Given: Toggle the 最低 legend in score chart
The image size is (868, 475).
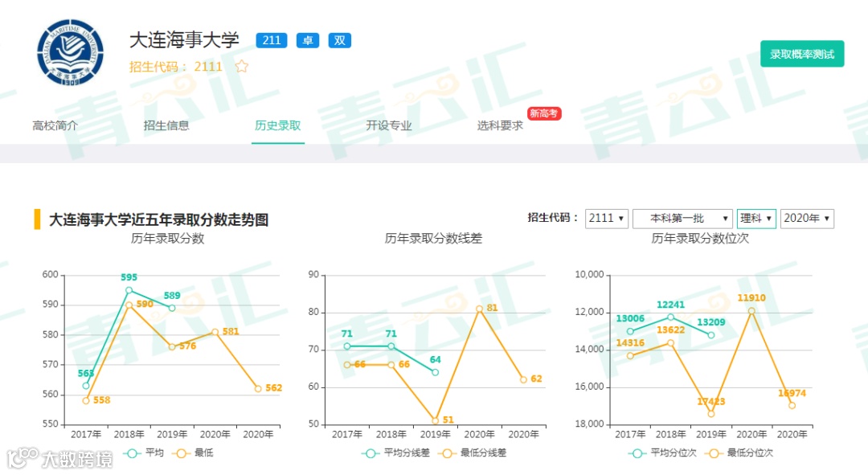Looking at the screenshot, I should pos(193,452).
